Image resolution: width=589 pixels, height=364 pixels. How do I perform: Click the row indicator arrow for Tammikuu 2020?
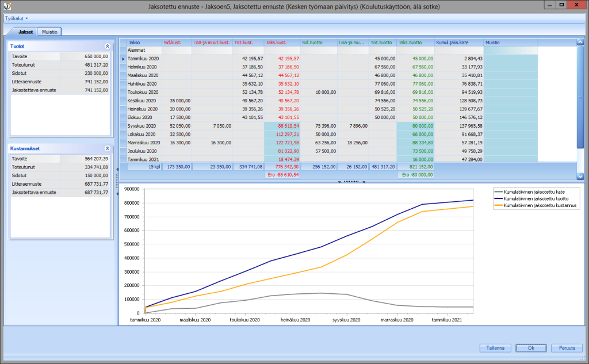123,59
